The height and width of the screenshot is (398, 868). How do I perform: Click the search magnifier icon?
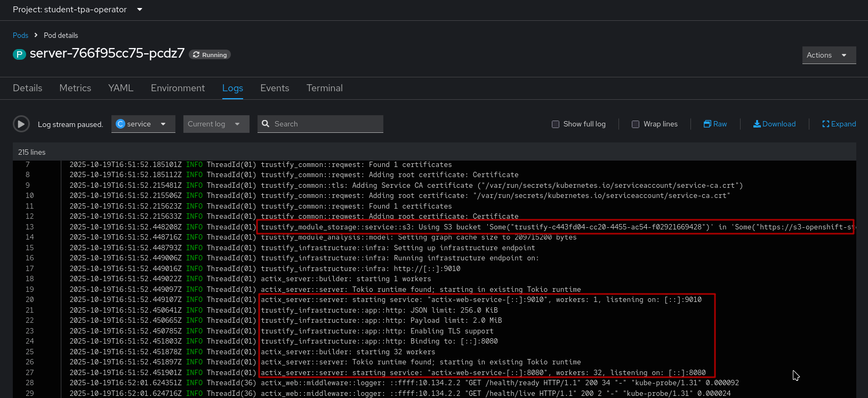coord(266,124)
